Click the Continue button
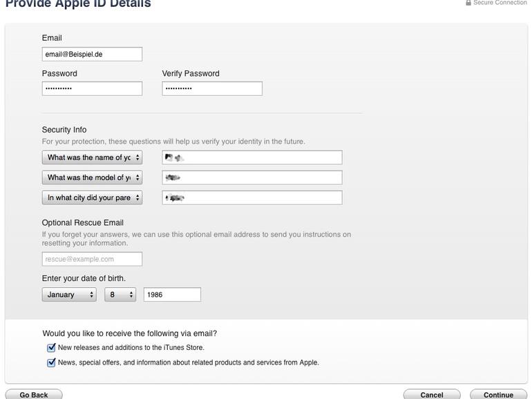 click(498, 395)
